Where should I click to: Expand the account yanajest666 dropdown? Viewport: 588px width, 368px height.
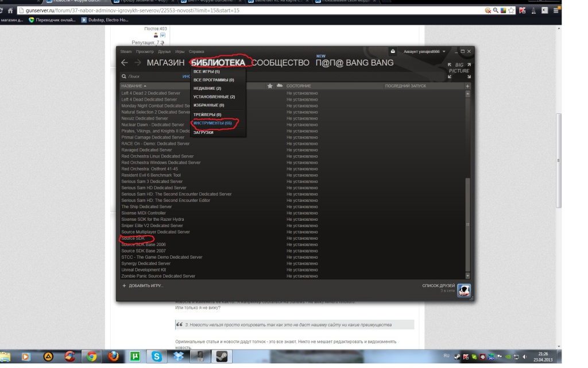tap(424, 52)
